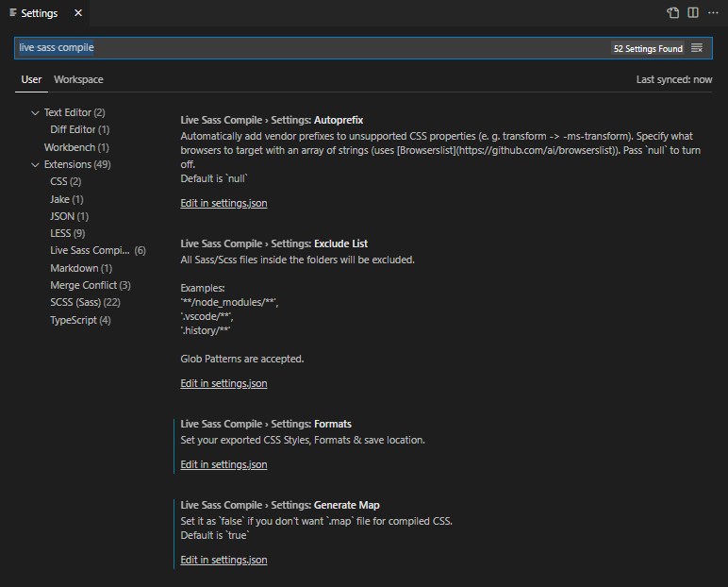This screenshot has width=728, height=587.
Task: Switch to Workspace settings tab
Action: tap(78, 79)
